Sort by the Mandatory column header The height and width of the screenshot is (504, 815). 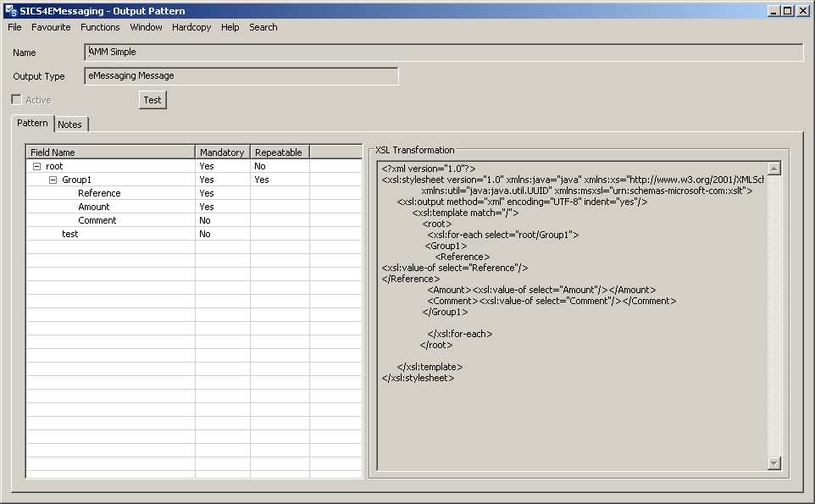(x=222, y=152)
